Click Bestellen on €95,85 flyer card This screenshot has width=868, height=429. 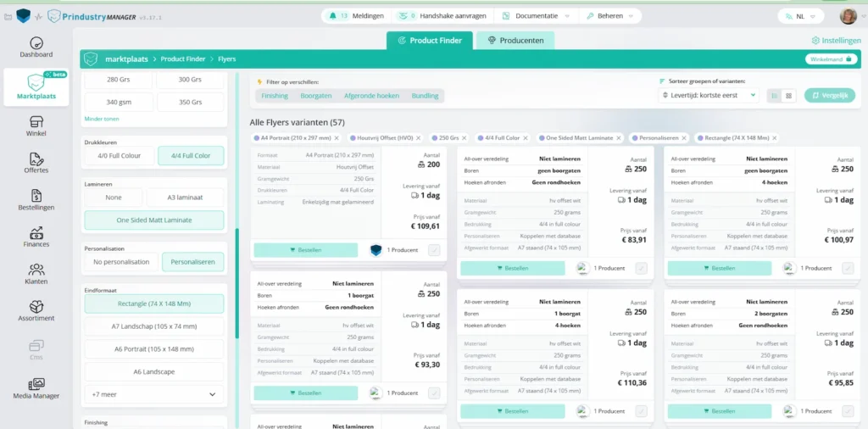coord(719,411)
